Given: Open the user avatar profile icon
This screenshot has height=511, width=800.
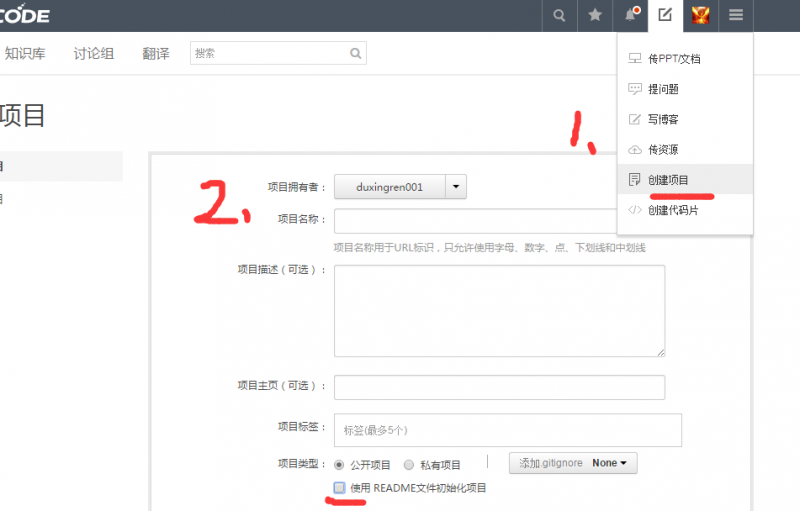Looking at the screenshot, I should pyautogui.click(x=700, y=15).
